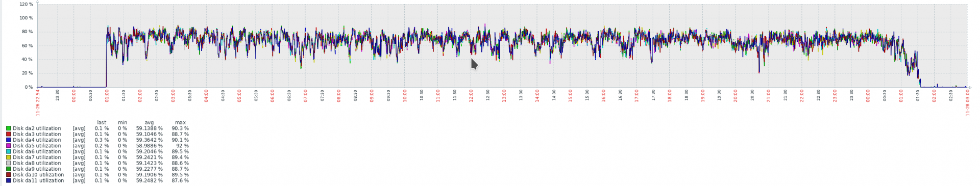The image size is (980, 186).
Task: Click the 17:30 time axis marker
Action: pos(653,95)
